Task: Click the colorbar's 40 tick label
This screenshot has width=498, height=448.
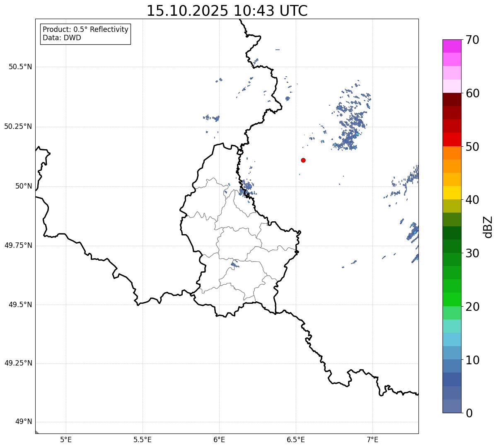Action: coord(472,200)
